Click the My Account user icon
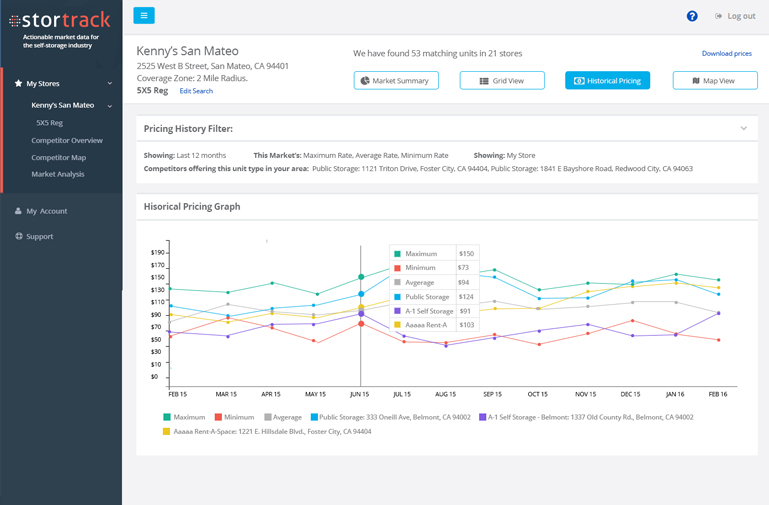 [18, 211]
